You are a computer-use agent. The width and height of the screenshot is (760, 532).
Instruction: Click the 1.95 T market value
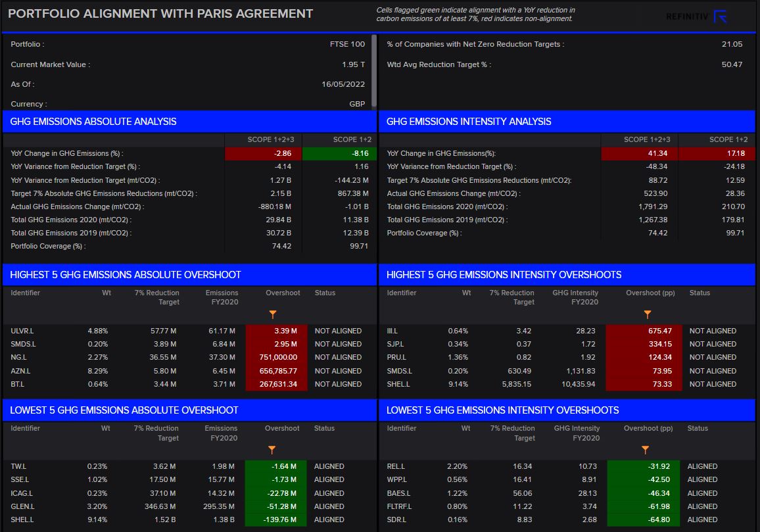[x=353, y=64]
